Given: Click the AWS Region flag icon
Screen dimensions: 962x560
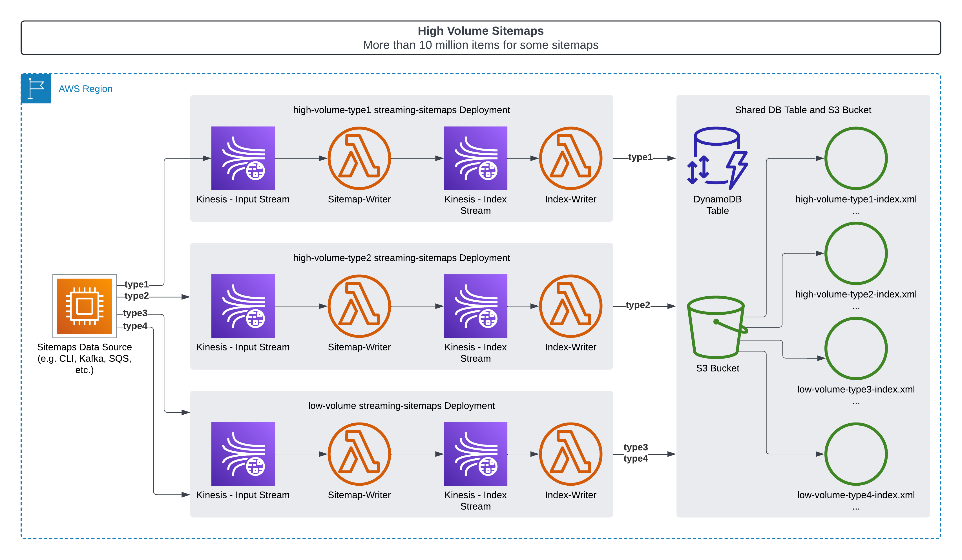Looking at the screenshot, I should [x=36, y=88].
